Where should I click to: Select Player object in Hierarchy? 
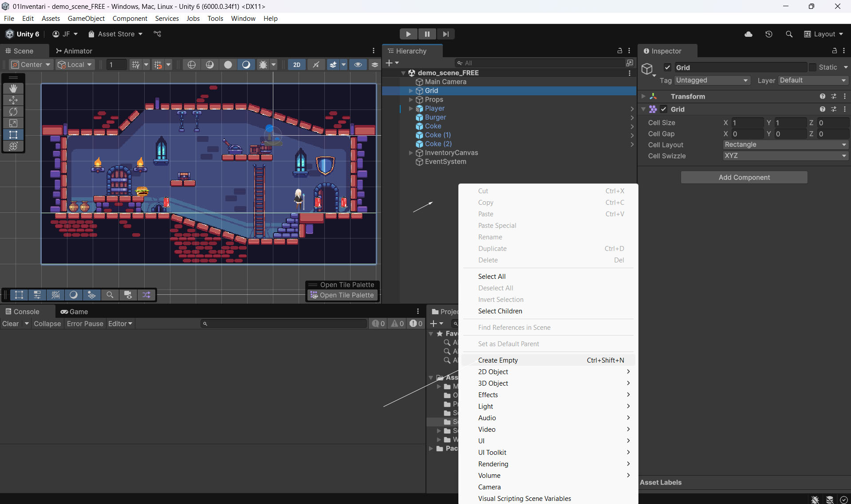(x=434, y=109)
